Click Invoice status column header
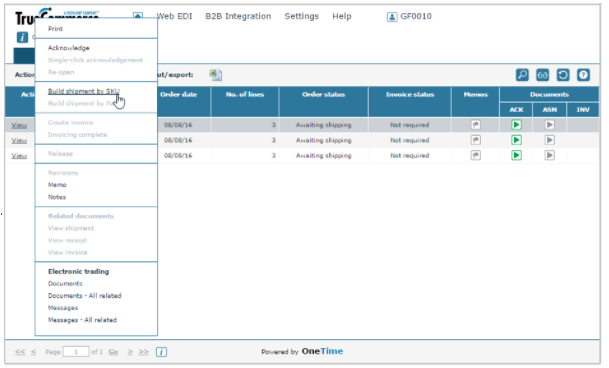 click(410, 94)
